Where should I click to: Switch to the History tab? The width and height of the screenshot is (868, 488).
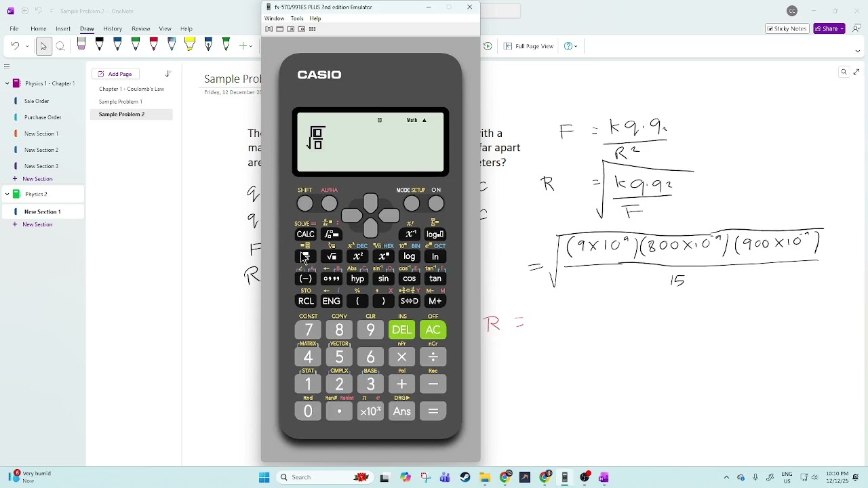tap(113, 28)
